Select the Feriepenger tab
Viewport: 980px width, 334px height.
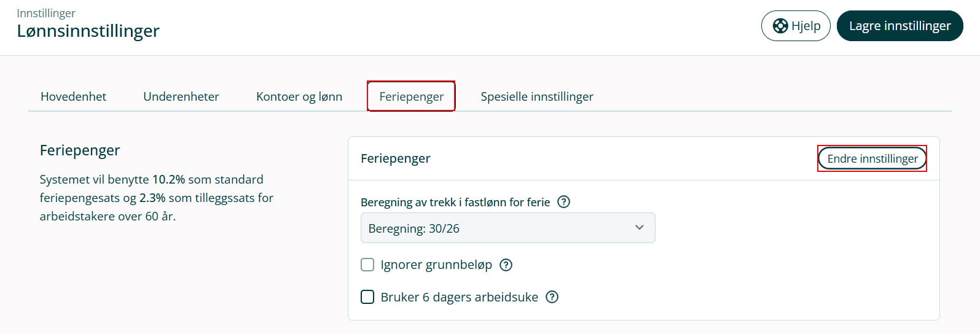point(411,96)
